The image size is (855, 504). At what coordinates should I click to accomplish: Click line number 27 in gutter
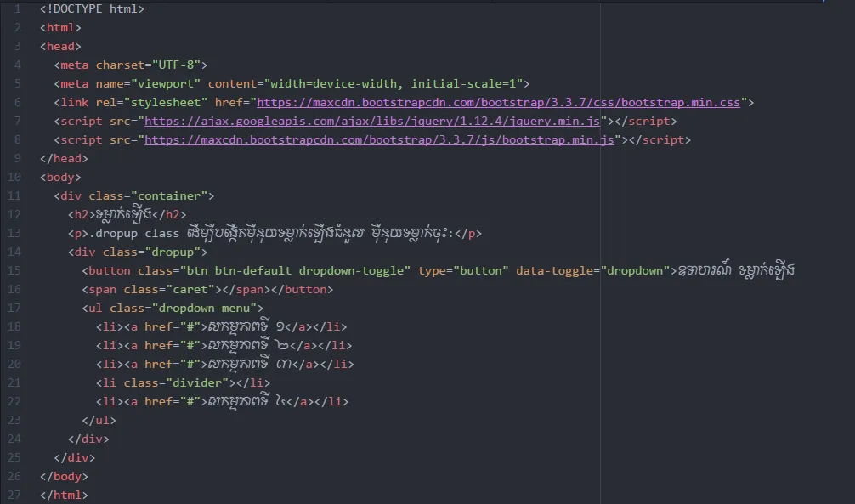point(14,495)
